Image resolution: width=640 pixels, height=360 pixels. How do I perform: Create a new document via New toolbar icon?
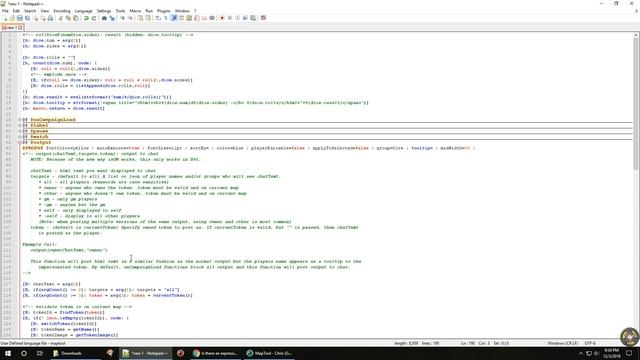coord(4,18)
